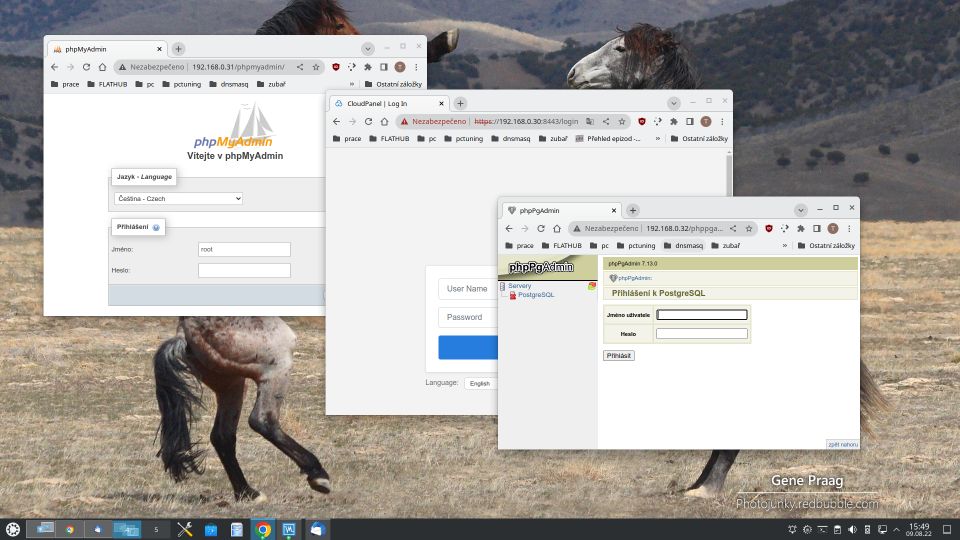This screenshot has width=960, height=540.
Task: Click help icon next to Přihlášení
Action: [x=156, y=227]
